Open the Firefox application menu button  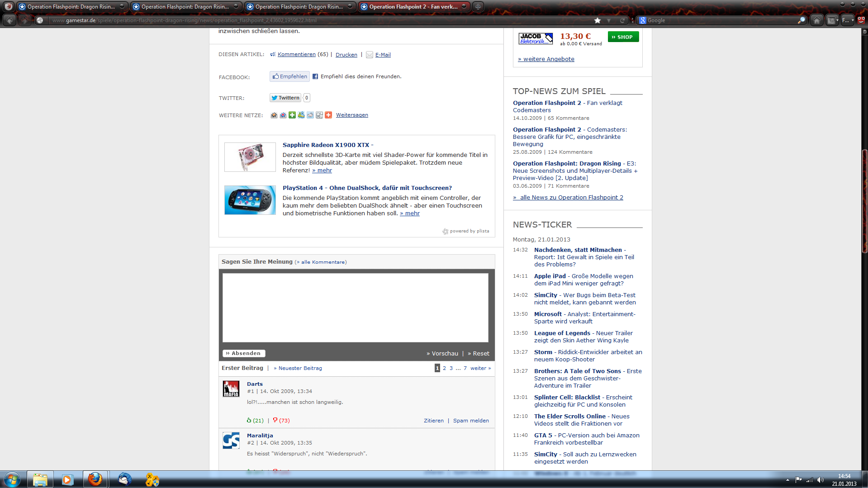(x=8, y=6)
